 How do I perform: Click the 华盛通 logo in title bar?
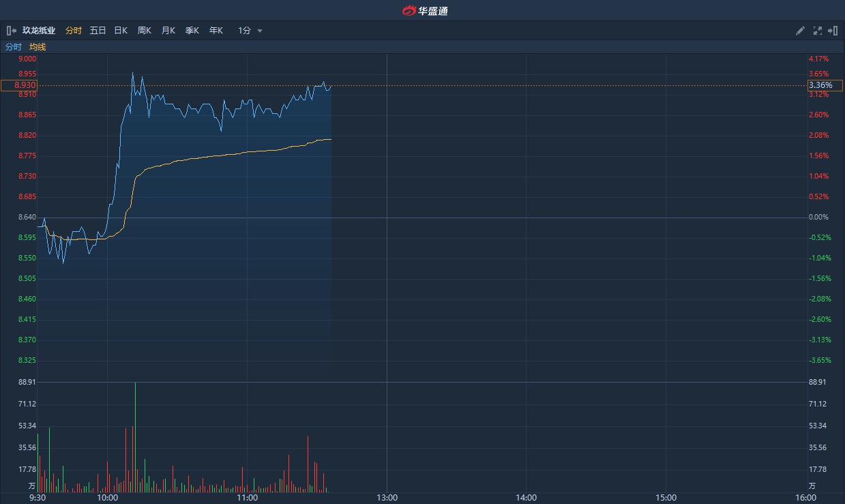425,10
